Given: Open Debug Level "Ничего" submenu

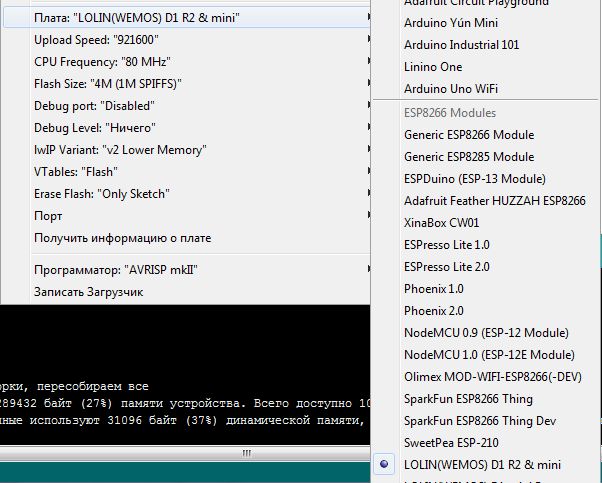Looking at the screenshot, I should 187,128.
